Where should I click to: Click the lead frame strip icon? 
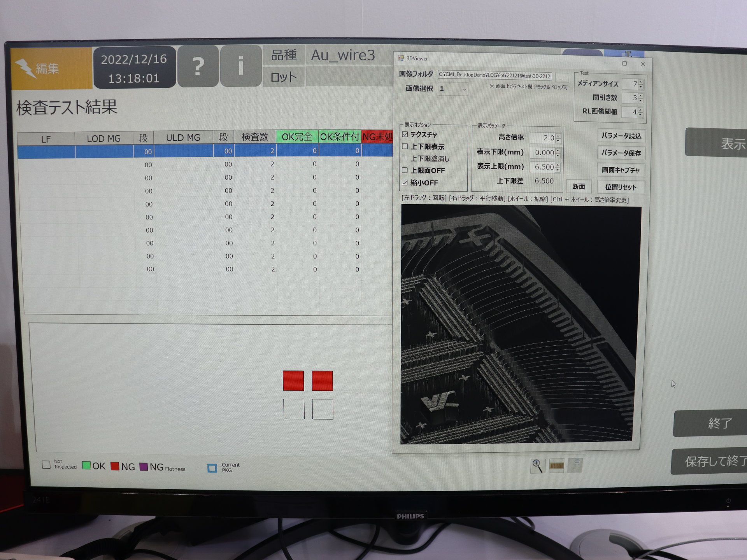coord(556,465)
